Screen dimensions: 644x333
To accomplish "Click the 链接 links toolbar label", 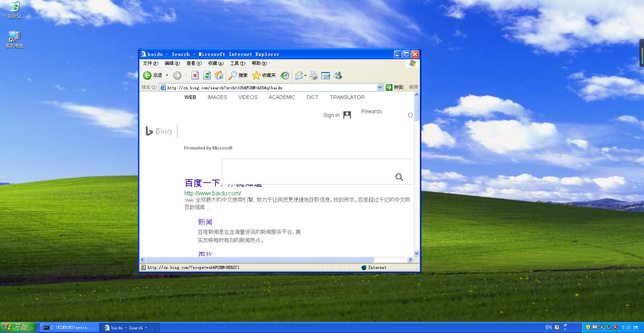I will coord(413,87).
